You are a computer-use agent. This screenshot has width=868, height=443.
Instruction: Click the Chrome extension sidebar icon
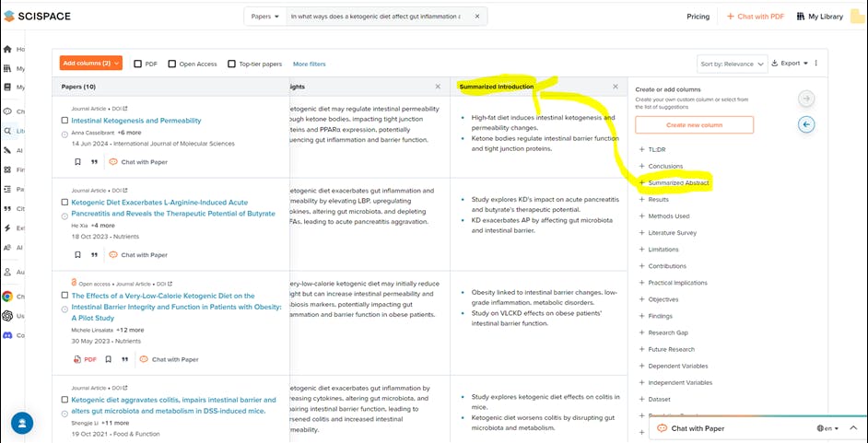(7, 297)
